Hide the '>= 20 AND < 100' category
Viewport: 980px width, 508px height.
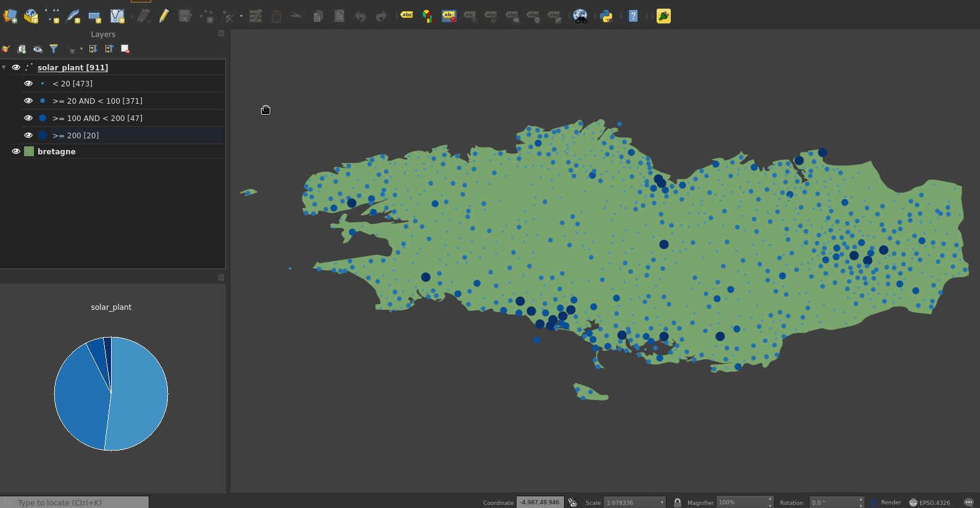click(x=28, y=101)
